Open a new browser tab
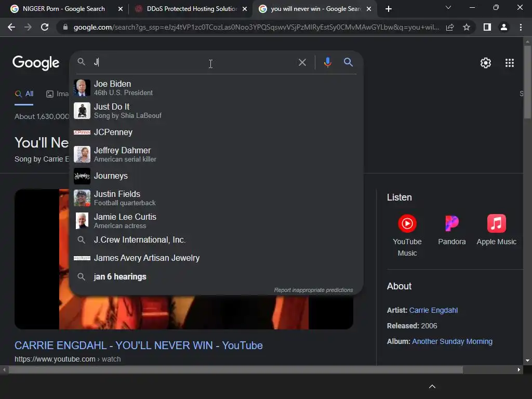 tap(389, 9)
